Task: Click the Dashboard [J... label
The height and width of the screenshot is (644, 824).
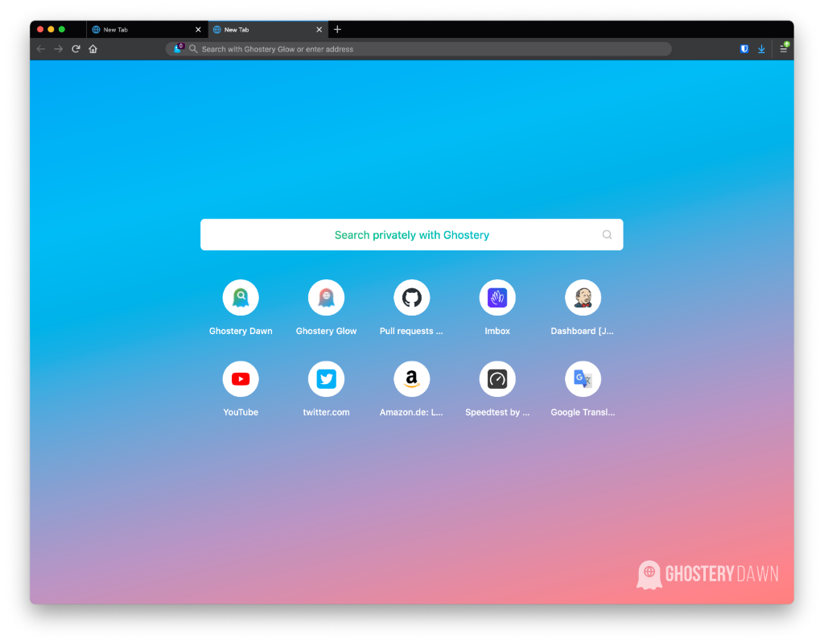Action: [583, 331]
